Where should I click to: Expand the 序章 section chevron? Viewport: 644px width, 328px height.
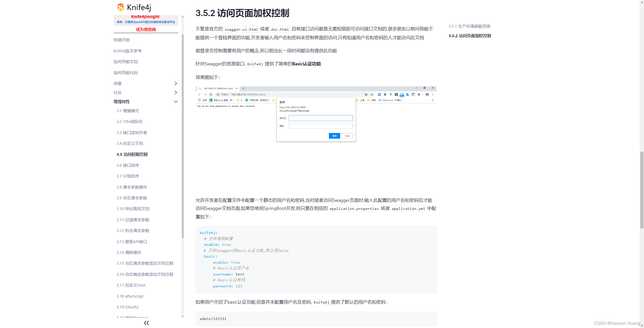point(176,83)
